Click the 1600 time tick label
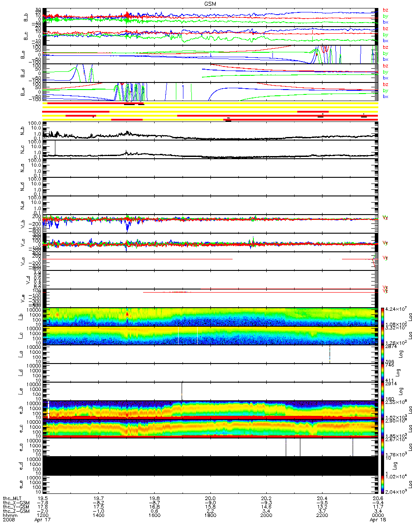412x532 pixels. pos(154,515)
